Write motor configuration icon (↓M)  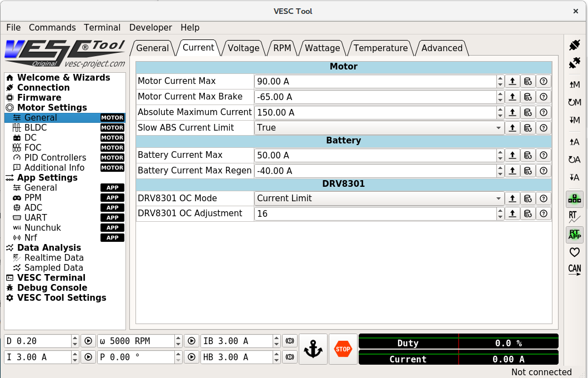[x=574, y=120]
